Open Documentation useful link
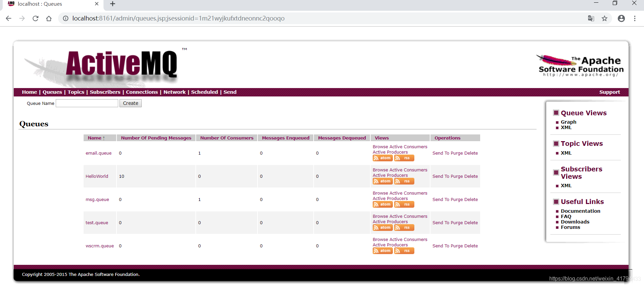Screen dimensions: 644x285 pos(581,211)
